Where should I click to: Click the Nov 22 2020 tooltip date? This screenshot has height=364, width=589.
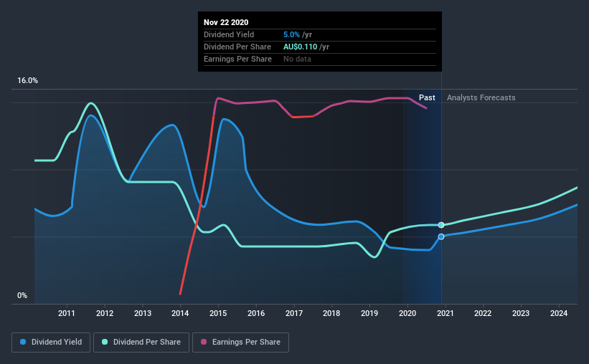click(226, 22)
